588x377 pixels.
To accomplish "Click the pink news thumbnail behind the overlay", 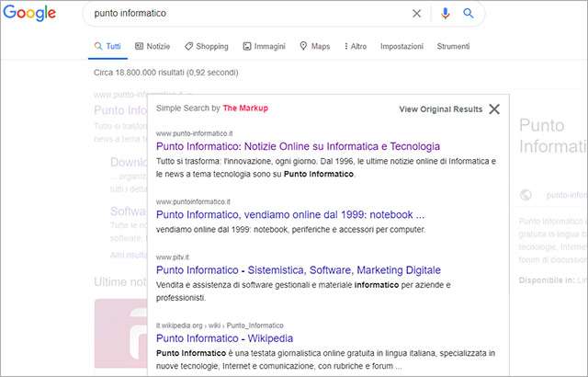I will (x=120, y=333).
